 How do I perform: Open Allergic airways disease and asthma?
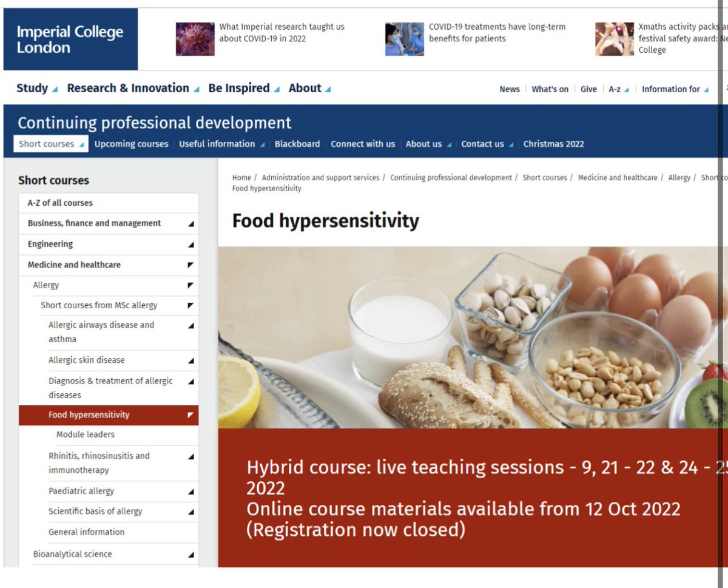pyautogui.click(x=101, y=332)
